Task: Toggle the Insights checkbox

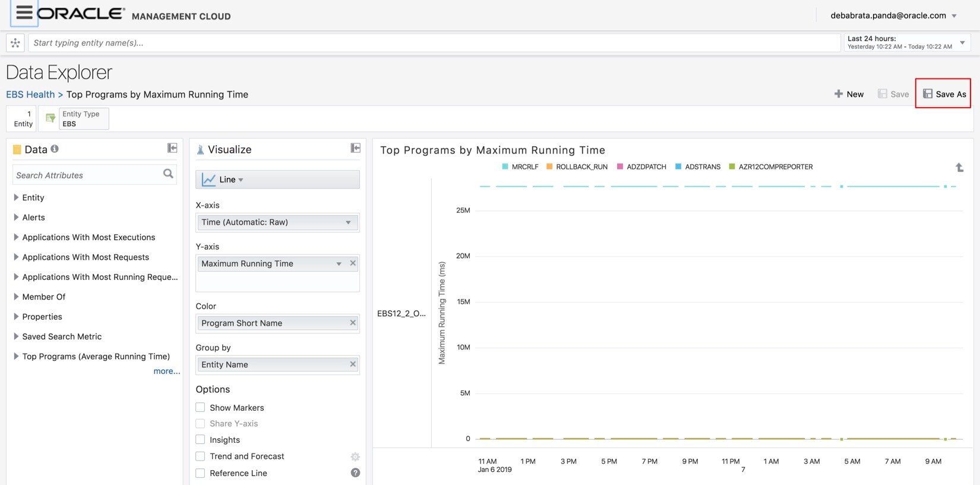Action: tap(201, 440)
